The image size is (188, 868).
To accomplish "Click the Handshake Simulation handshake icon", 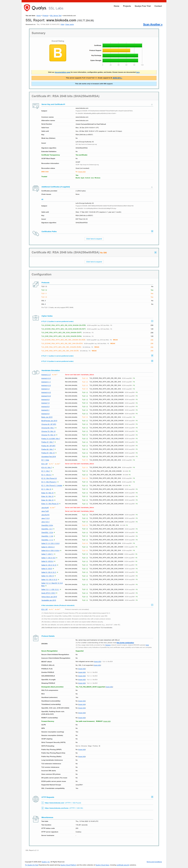I will 36,372.
